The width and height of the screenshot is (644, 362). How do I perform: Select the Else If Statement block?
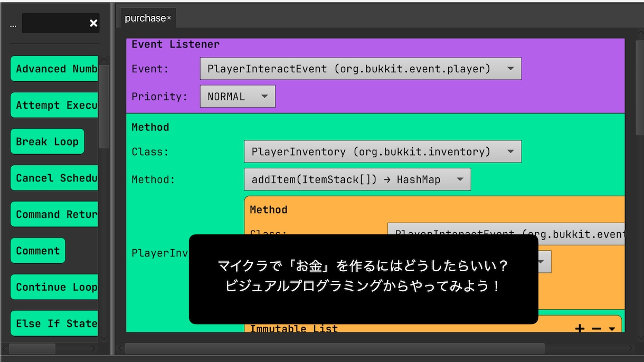tap(54, 323)
